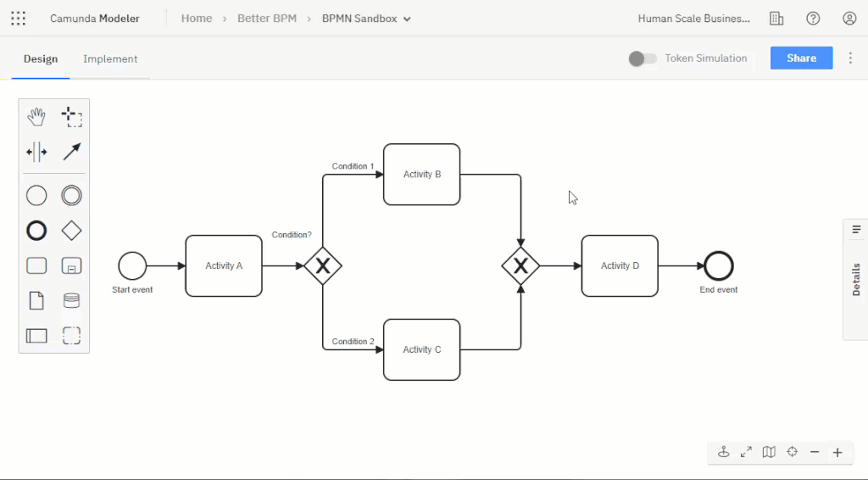This screenshot has width=868, height=480.
Task: Open the three-dot more options menu
Action: pos(850,59)
